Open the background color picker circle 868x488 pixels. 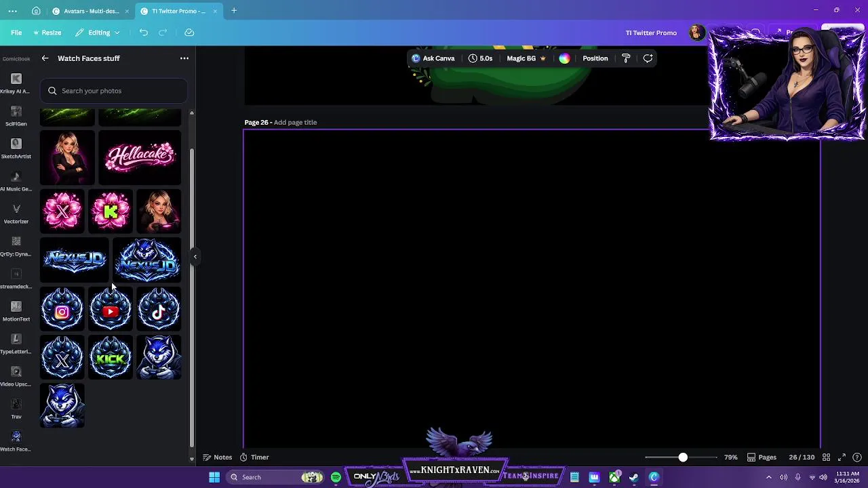coord(564,58)
